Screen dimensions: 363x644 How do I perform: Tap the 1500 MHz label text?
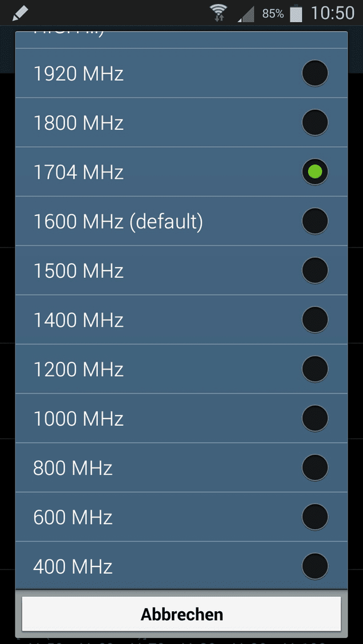point(78,271)
